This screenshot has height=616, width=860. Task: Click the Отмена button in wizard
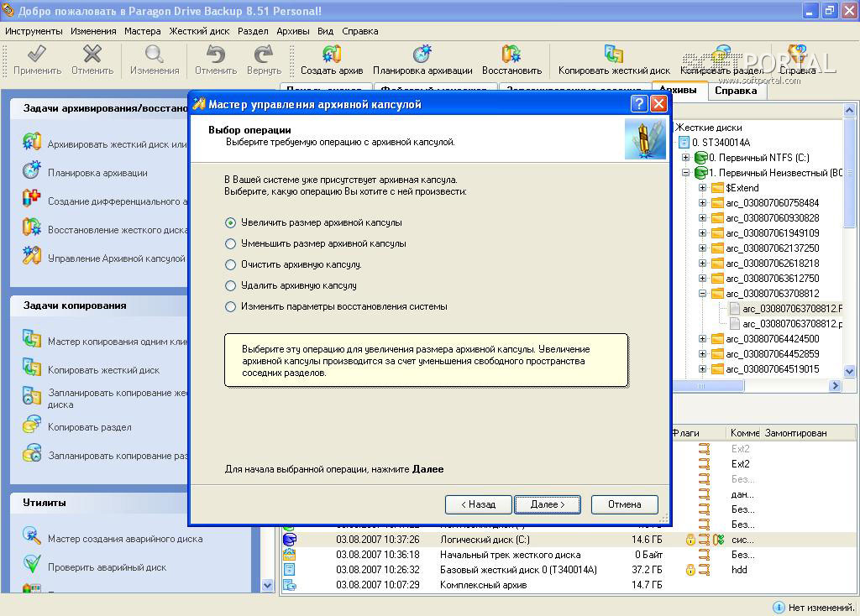[625, 504]
